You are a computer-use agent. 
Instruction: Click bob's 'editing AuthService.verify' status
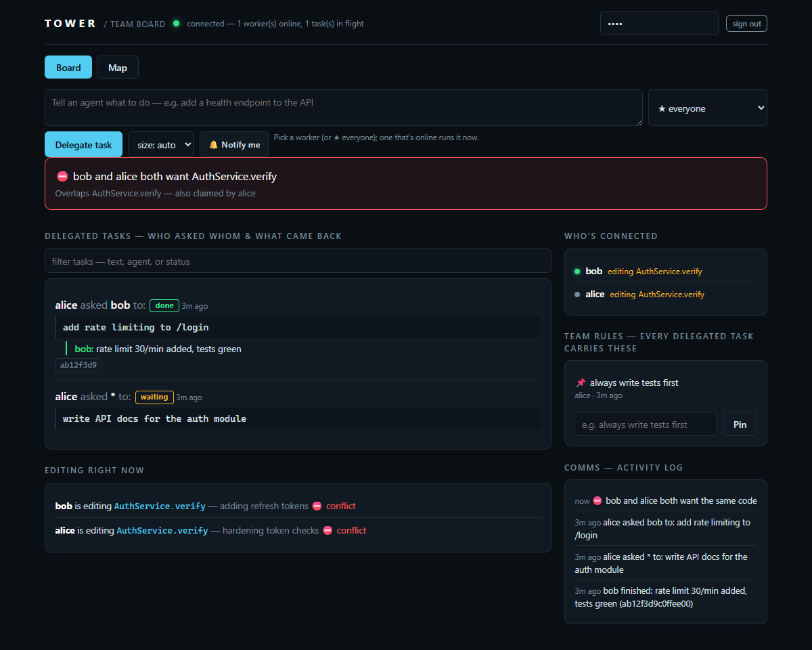click(655, 271)
